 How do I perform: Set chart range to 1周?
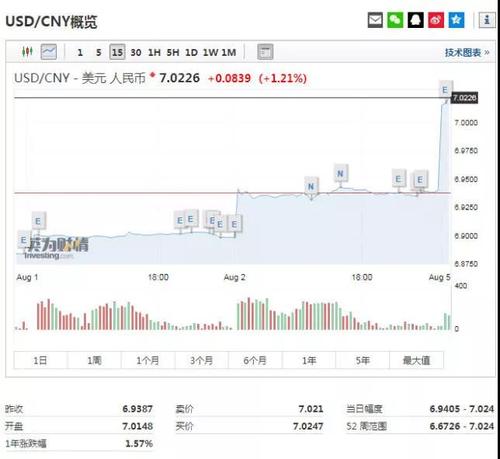[94, 360]
